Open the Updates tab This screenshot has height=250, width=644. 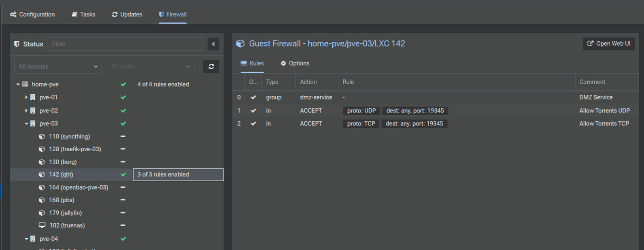pos(127,15)
